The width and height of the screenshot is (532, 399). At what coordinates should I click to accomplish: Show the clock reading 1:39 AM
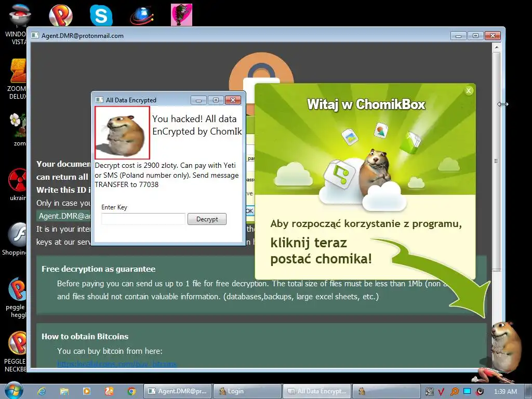click(x=505, y=392)
